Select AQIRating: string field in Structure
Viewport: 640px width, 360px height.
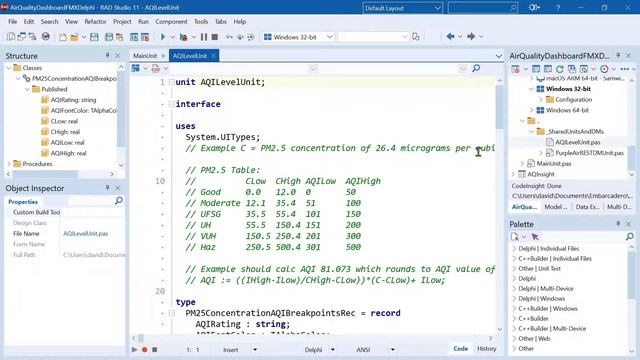[x=73, y=100]
